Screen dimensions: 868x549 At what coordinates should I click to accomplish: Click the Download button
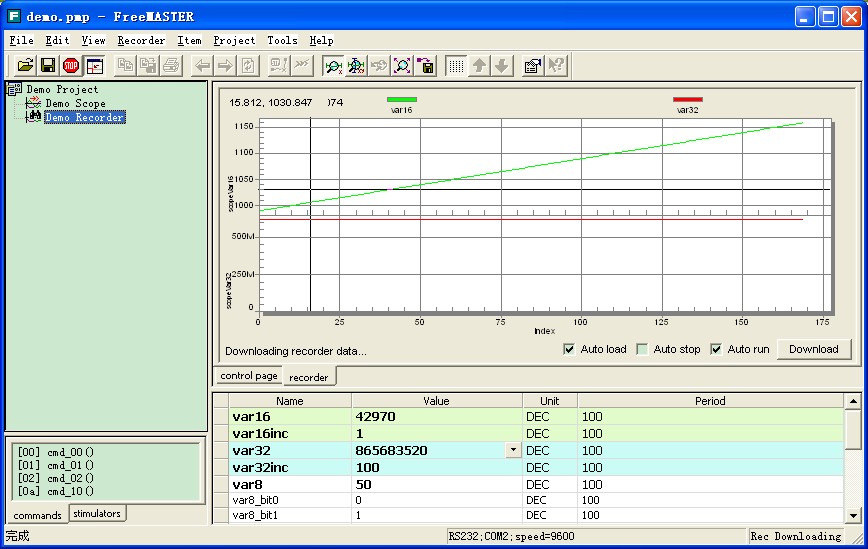813,349
